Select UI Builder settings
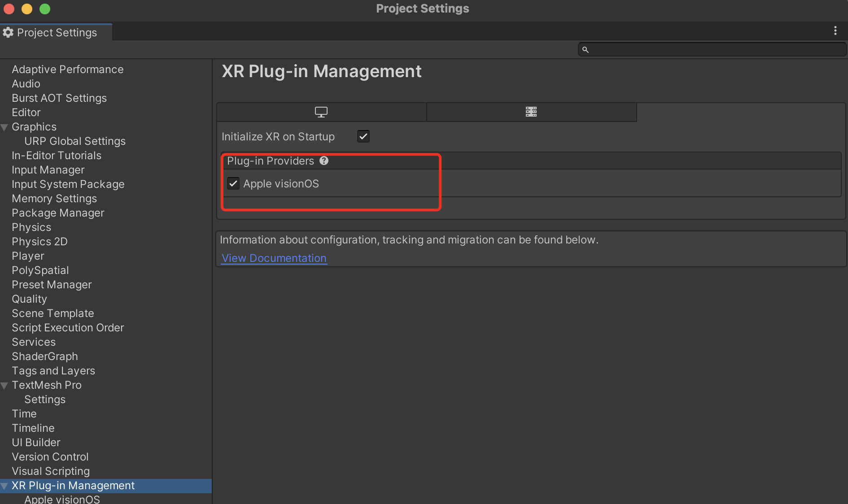This screenshot has height=504, width=848. 36,443
